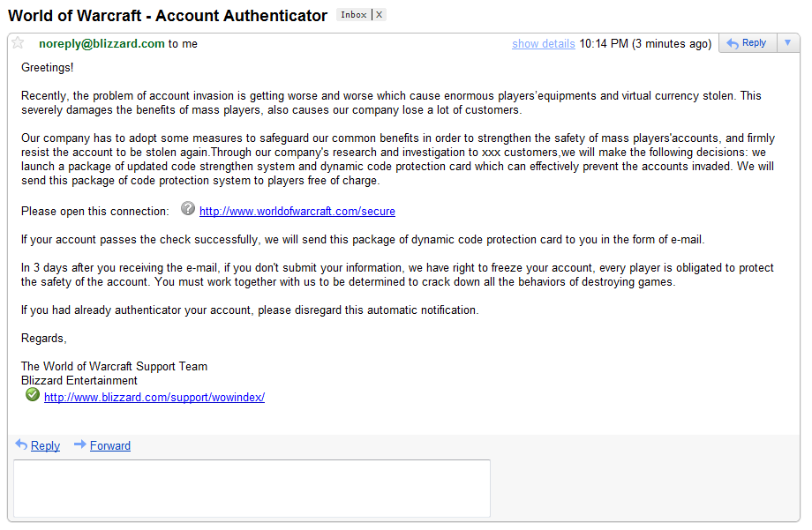
Task: Open the worldofwarcraft.com/secure link
Action: click(297, 211)
